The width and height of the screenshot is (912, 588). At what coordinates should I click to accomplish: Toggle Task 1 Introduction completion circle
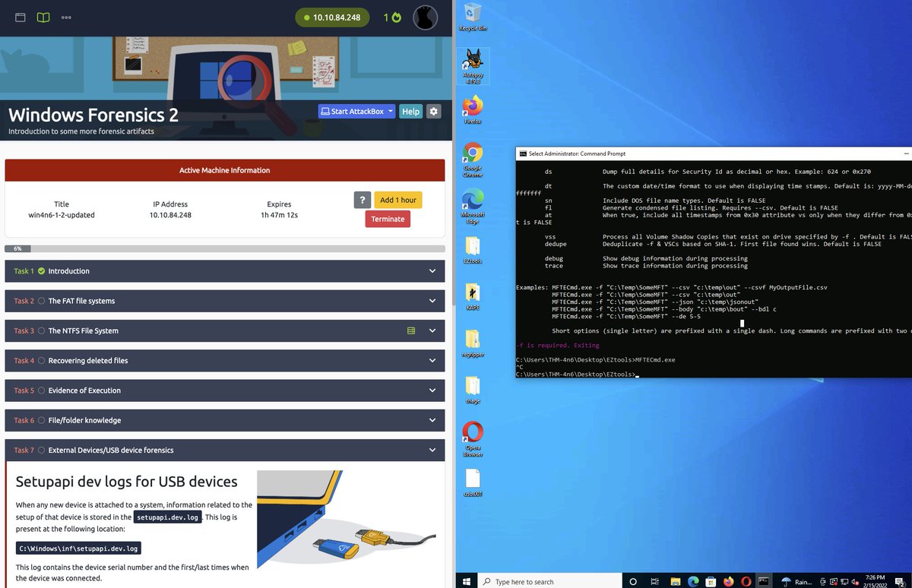pyautogui.click(x=42, y=270)
